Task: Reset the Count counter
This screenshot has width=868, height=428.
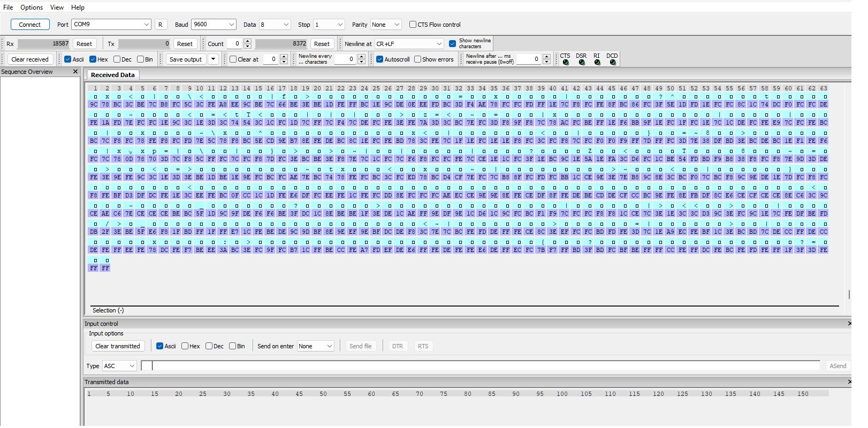Action: tap(322, 44)
